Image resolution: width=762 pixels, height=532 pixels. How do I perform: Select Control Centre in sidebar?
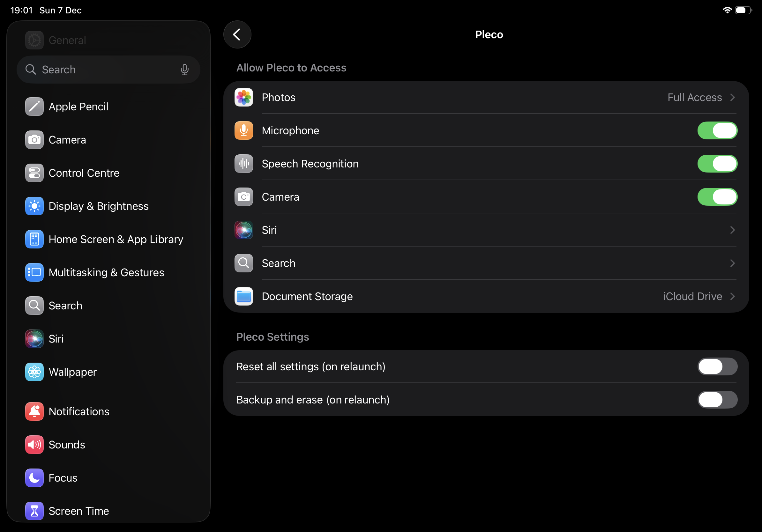[84, 173]
